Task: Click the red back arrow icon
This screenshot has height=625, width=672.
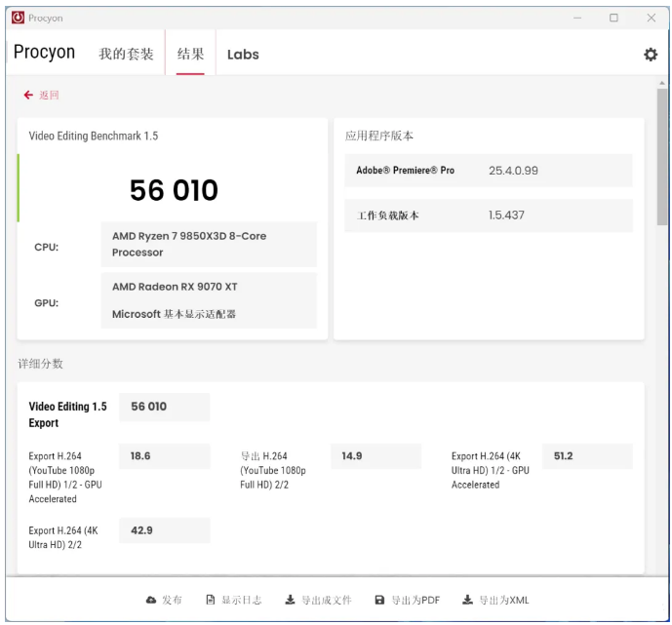Action: [28, 96]
